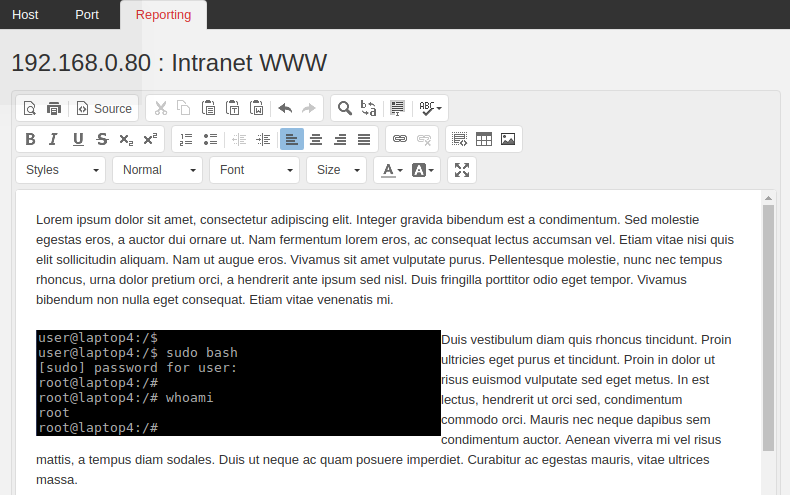The width and height of the screenshot is (790, 495).
Task: Toggle Superscript formatting
Action: 150,139
